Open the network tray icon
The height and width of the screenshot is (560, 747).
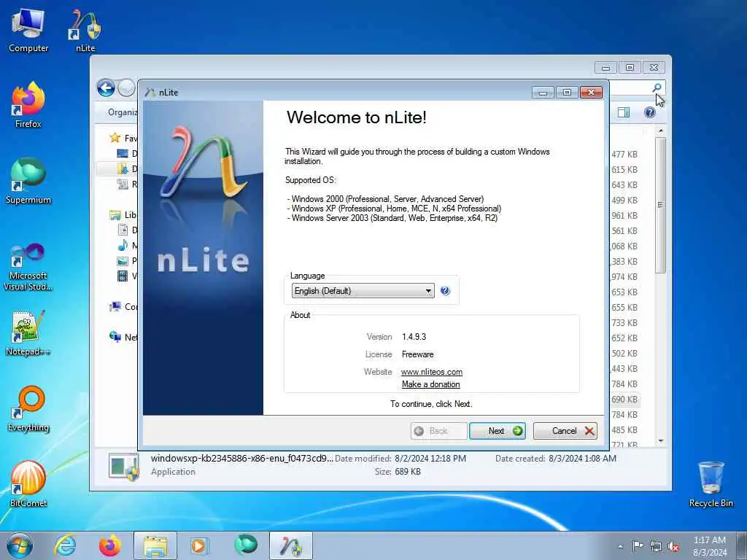point(656,546)
